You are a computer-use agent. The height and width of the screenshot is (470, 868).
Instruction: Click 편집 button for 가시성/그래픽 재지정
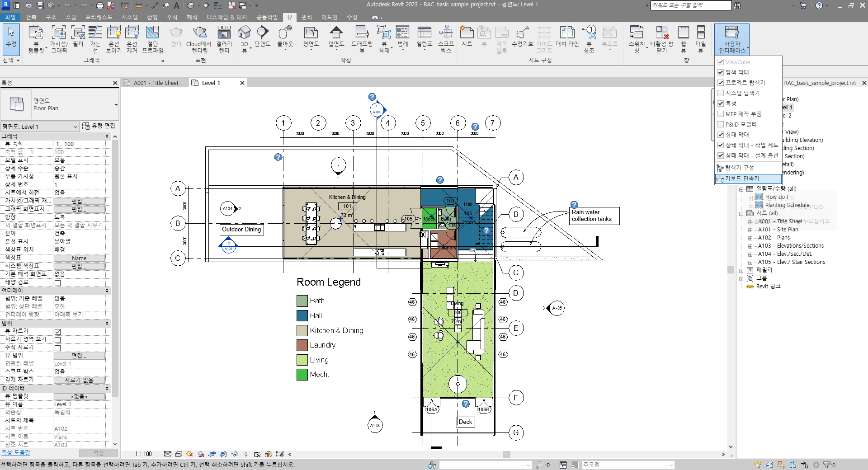[79, 201]
